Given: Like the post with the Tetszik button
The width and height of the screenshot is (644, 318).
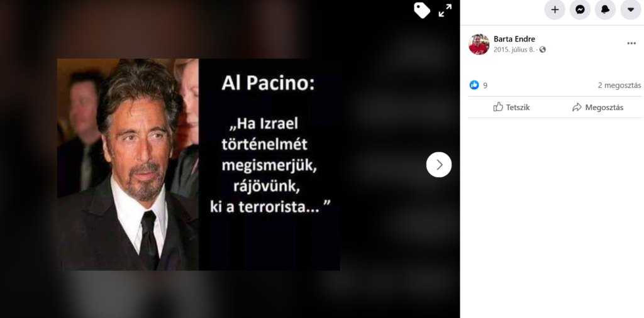Looking at the screenshot, I should coord(511,107).
